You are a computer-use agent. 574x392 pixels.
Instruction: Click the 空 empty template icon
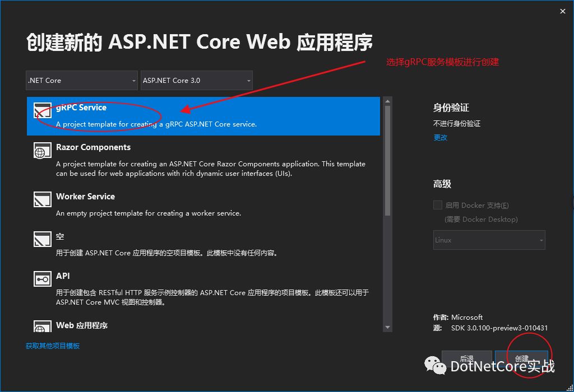click(43, 239)
